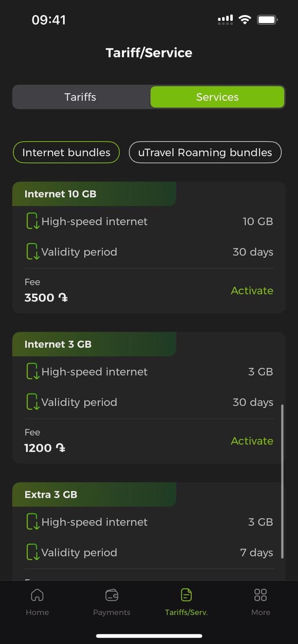Open the More grid icon
The width and height of the screenshot is (298, 644).
260,595
